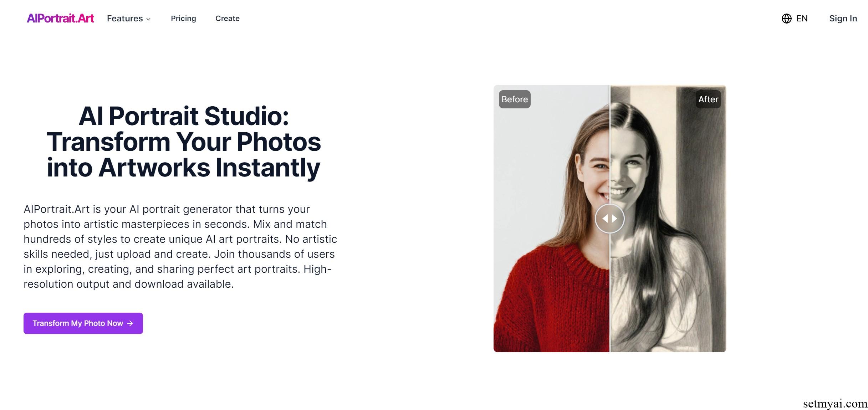
Task: Click the Sign In link
Action: click(843, 19)
